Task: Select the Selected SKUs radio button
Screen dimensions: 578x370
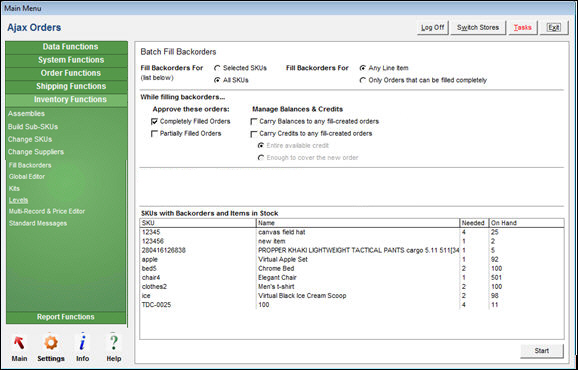Action: tap(217, 68)
